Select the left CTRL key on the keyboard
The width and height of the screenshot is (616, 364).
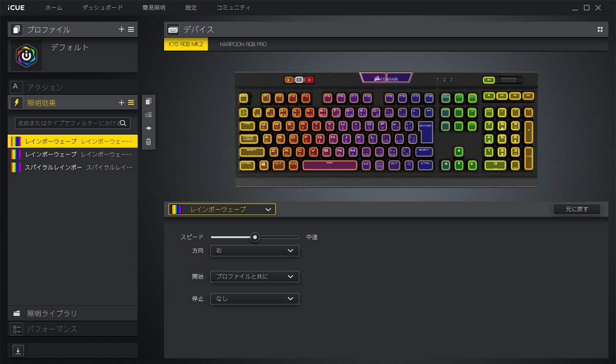[x=247, y=165]
